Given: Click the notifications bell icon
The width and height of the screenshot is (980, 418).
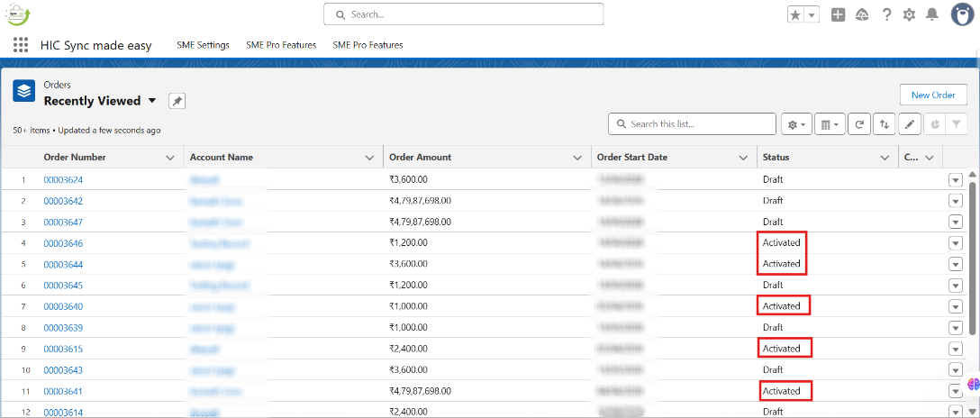Looking at the screenshot, I should point(932,14).
